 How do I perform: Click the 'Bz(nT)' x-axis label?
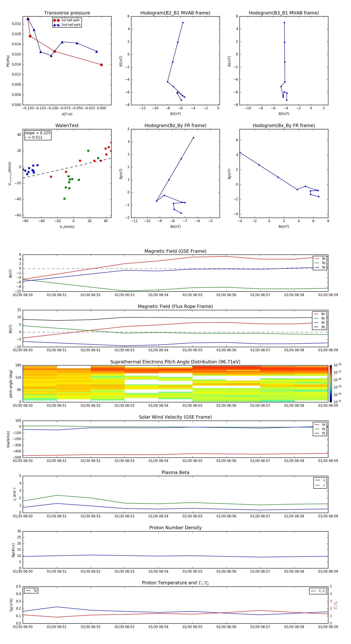pyautogui.click(x=175, y=227)
